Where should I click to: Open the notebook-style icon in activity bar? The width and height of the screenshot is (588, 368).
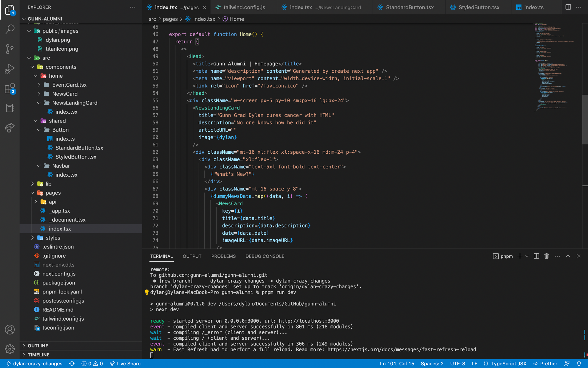click(x=10, y=108)
